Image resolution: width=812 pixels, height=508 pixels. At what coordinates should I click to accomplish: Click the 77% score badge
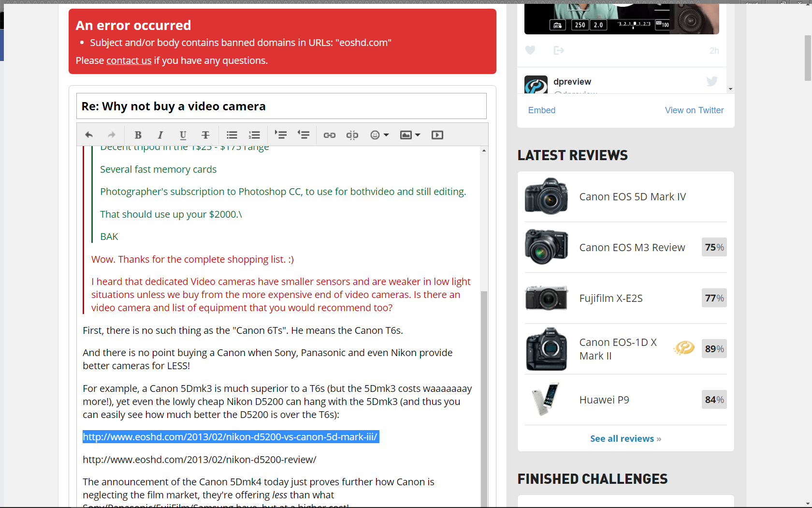click(x=714, y=298)
